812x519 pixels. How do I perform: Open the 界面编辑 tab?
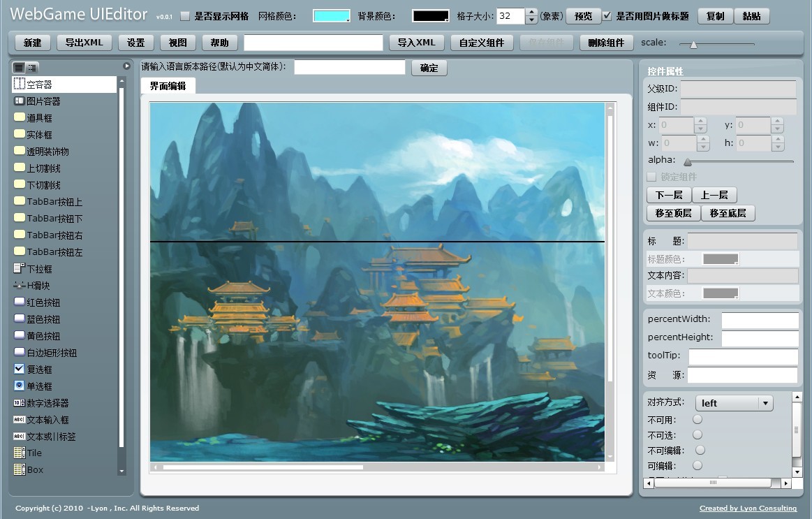pyautogui.click(x=168, y=86)
